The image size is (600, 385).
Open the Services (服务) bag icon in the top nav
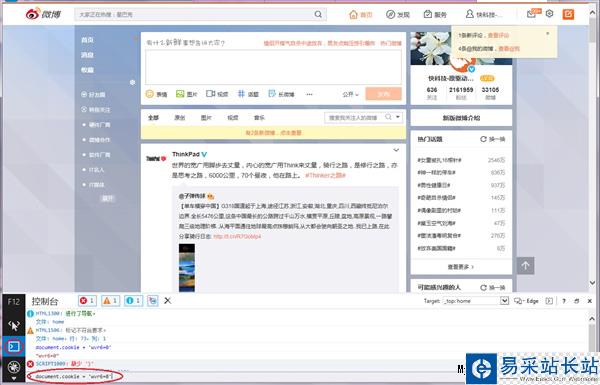click(x=427, y=15)
